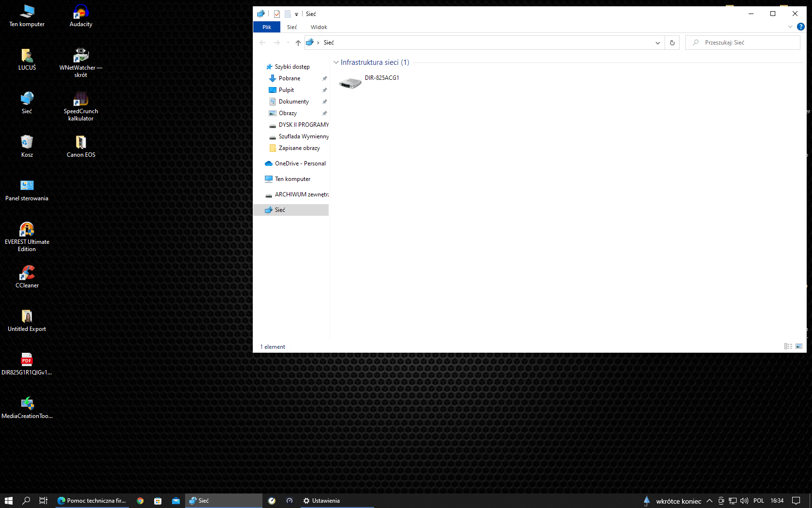Open Panel sterowania desktop icon
812x508 pixels.
27,190
